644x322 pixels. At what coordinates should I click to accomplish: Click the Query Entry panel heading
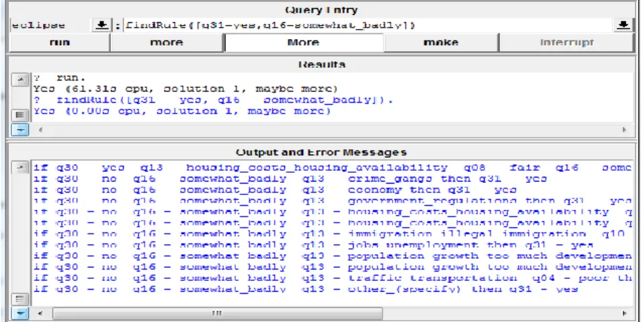pyautogui.click(x=321, y=10)
